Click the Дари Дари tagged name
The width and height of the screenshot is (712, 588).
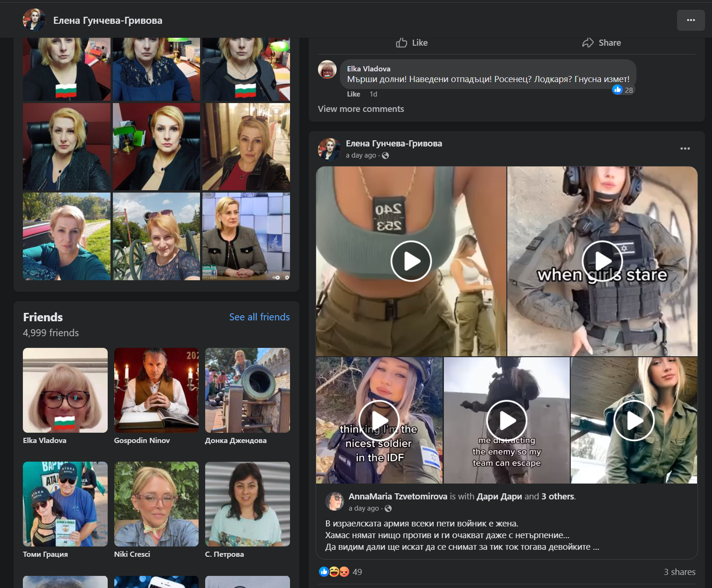(499, 497)
